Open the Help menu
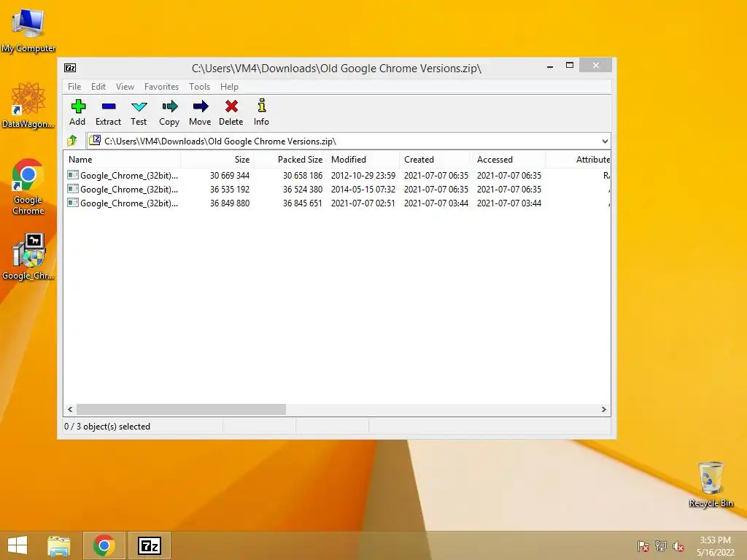 pyautogui.click(x=229, y=87)
